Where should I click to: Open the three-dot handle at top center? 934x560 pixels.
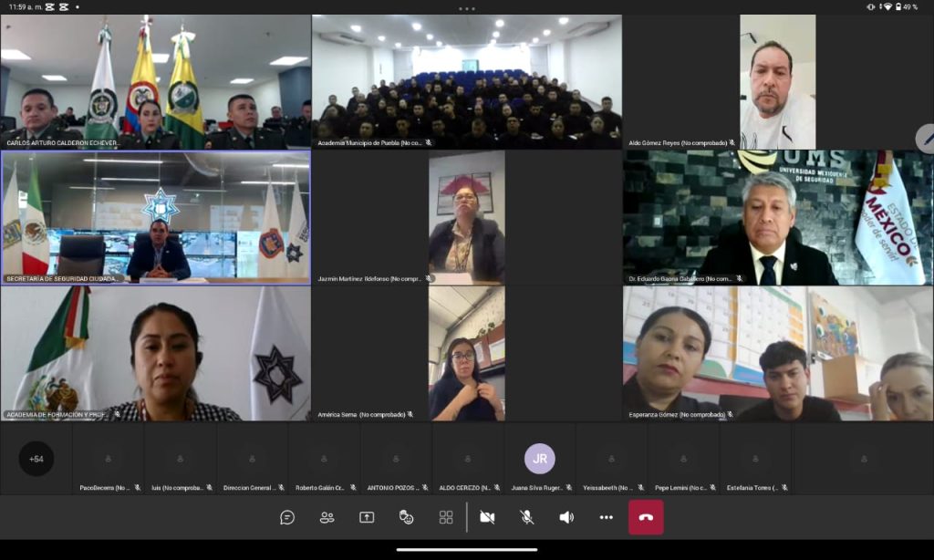click(467, 8)
